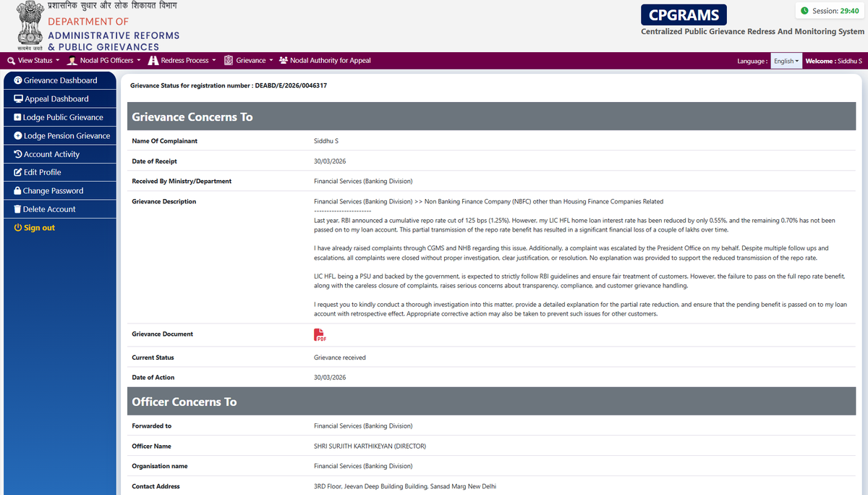Click the Delete Account trash icon
The image size is (868, 495).
(x=17, y=209)
